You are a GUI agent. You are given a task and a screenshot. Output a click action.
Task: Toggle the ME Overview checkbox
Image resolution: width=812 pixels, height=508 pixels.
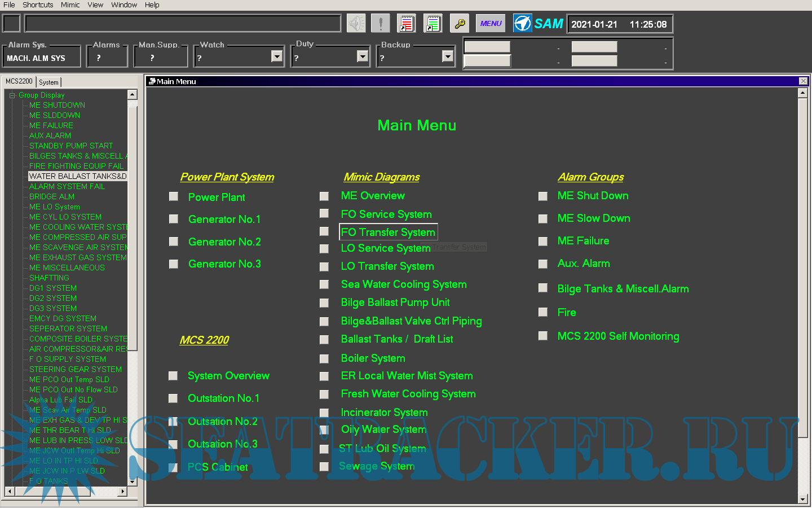[x=324, y=196]
